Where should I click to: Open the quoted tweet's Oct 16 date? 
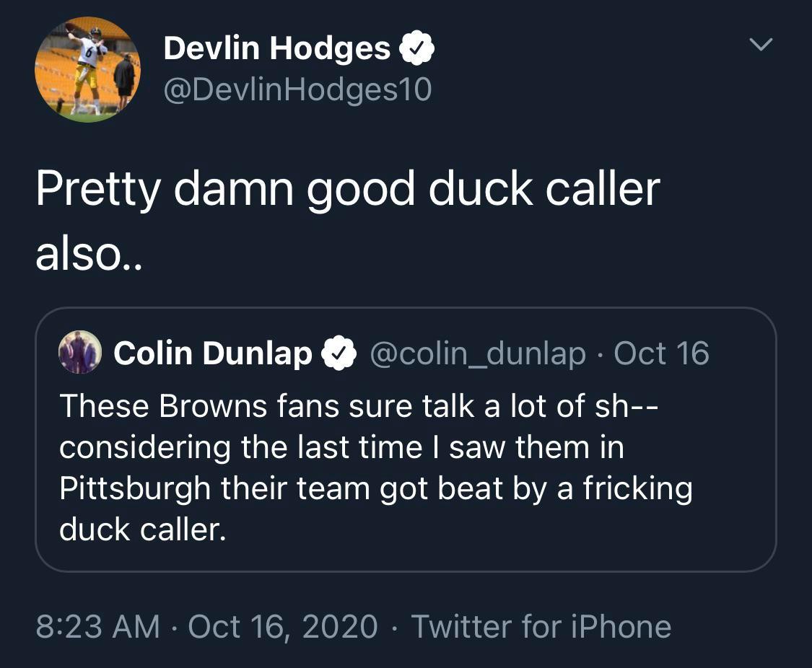click(x=662, y=353)
